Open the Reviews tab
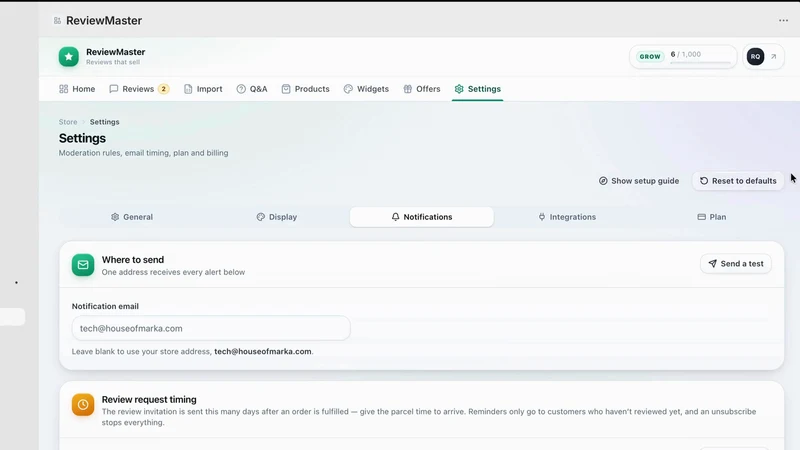 pos(138,89)
